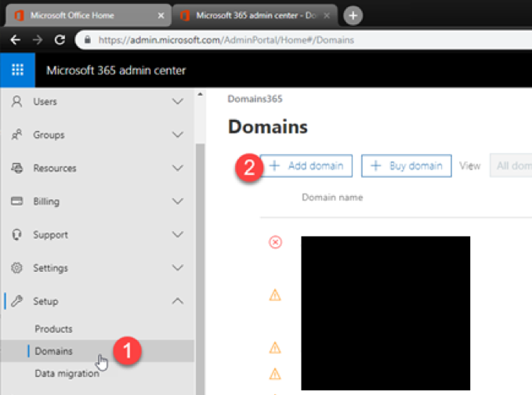The image size is (532, 395).
Task: Switch to Microsoft Office Home tab
Action: [x=88, y=16]
